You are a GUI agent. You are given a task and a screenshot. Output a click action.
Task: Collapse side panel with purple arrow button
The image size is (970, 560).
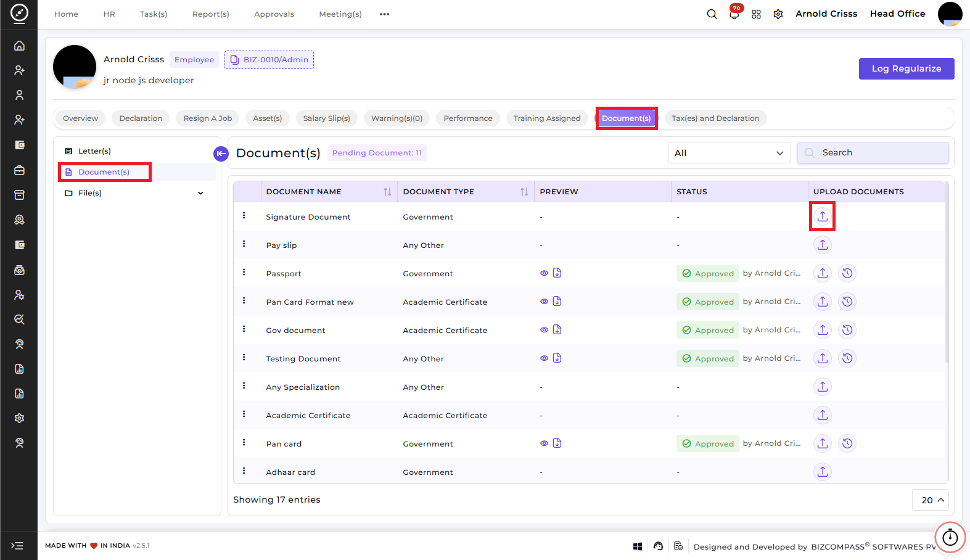pos(221,154)
